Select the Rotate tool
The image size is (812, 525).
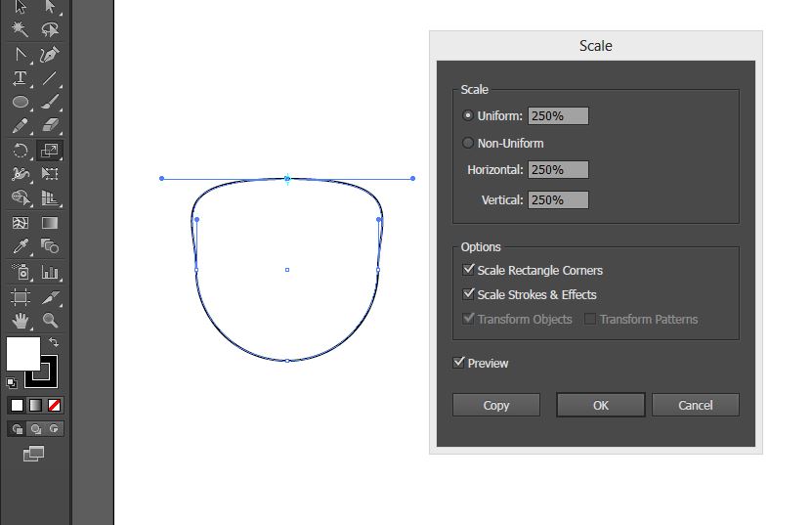click(21, 151)
